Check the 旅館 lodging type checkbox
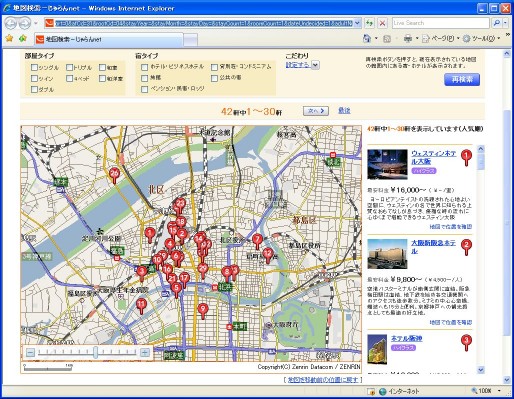Image resolution: width=514 pixels, height=399 pixels. point(144,78)
